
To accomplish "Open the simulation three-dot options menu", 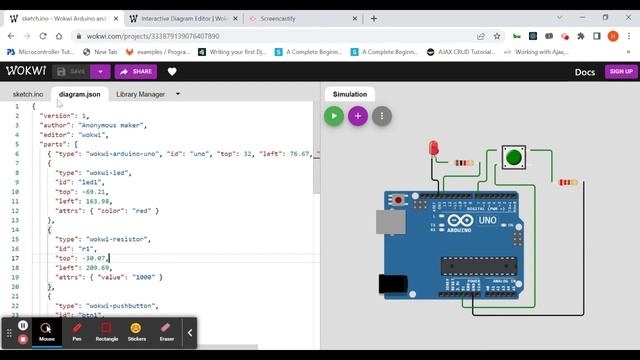I will tap(382, 116).
